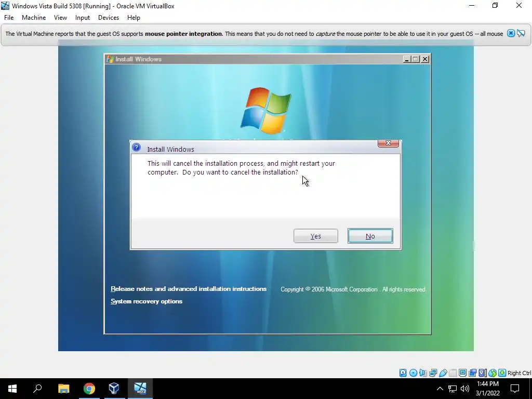
Task: Click No to continue installation
Action: pyautogui.click(x=370, y=236)
